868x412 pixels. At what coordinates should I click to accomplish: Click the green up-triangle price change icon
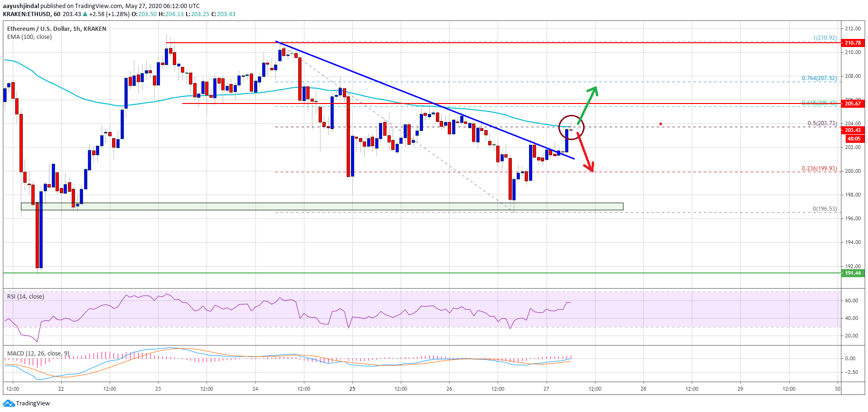point(85,14)
